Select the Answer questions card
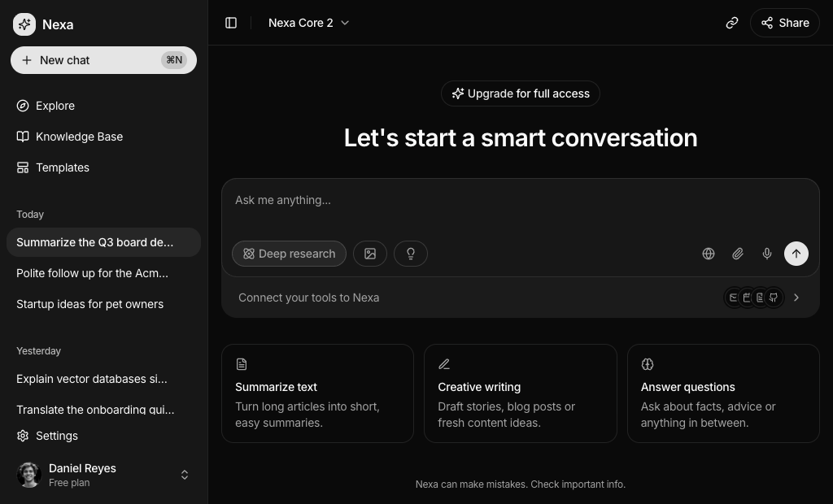This screenshot has width=833, height=504. [723, 393]
